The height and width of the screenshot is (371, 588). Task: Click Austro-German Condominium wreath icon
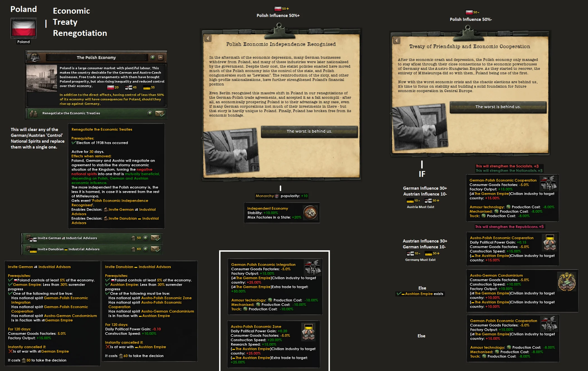(x=567, y=282)
